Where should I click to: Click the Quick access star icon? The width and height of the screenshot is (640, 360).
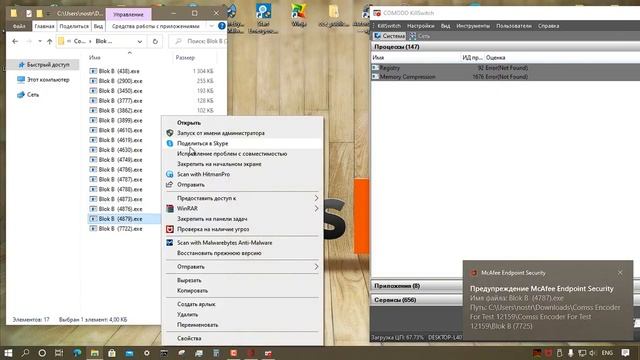tap(22, 64)
